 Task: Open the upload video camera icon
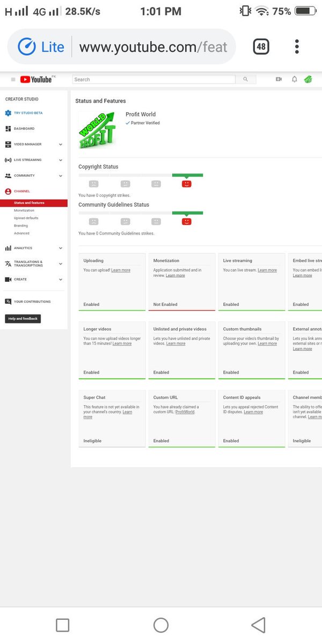click(279, 79)
